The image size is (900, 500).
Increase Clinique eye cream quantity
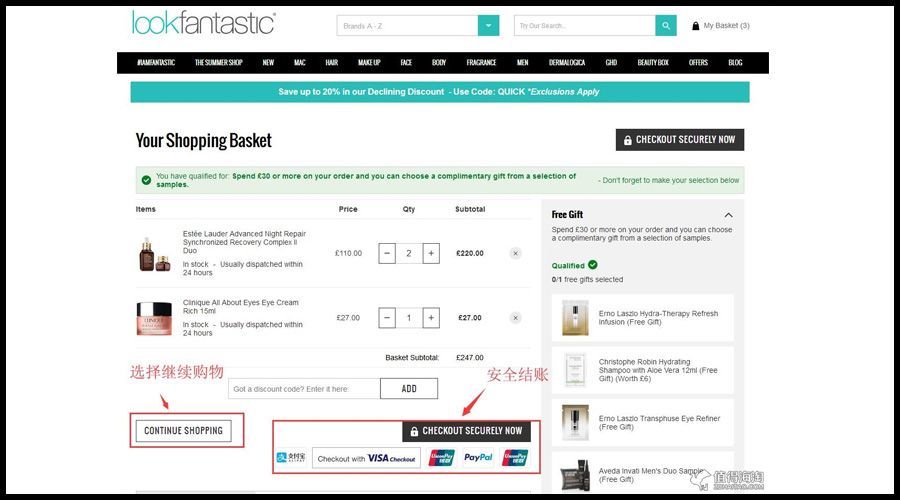click(431, 318)
